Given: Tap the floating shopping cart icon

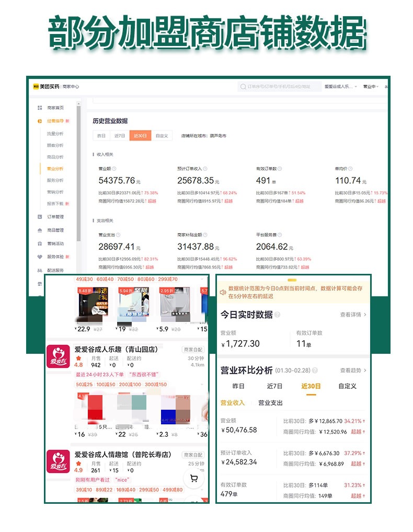Looking at the screenshot, I should (x=194, y=478).
